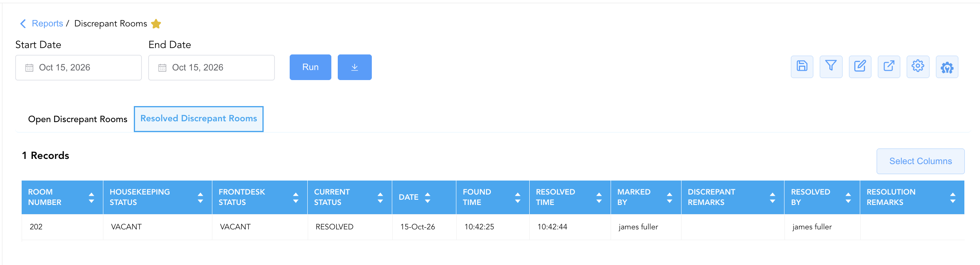Sort by Resolved By column arrows

848,197
